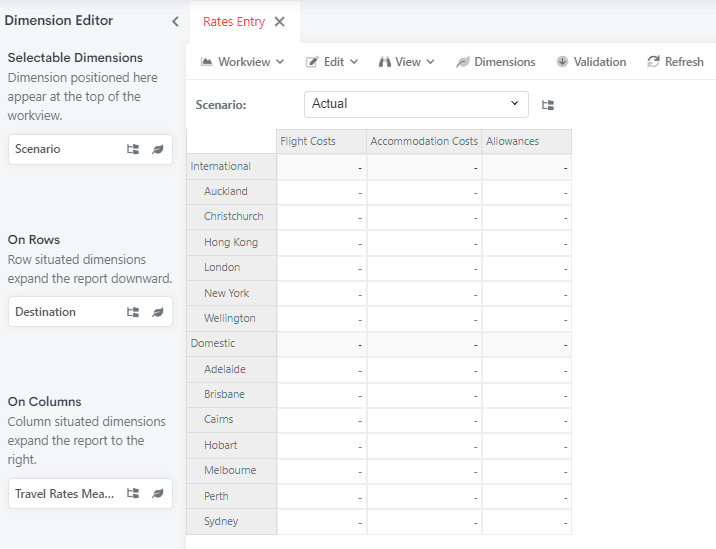
Task: Select the Destination dimension card
Action: point(90,312)
